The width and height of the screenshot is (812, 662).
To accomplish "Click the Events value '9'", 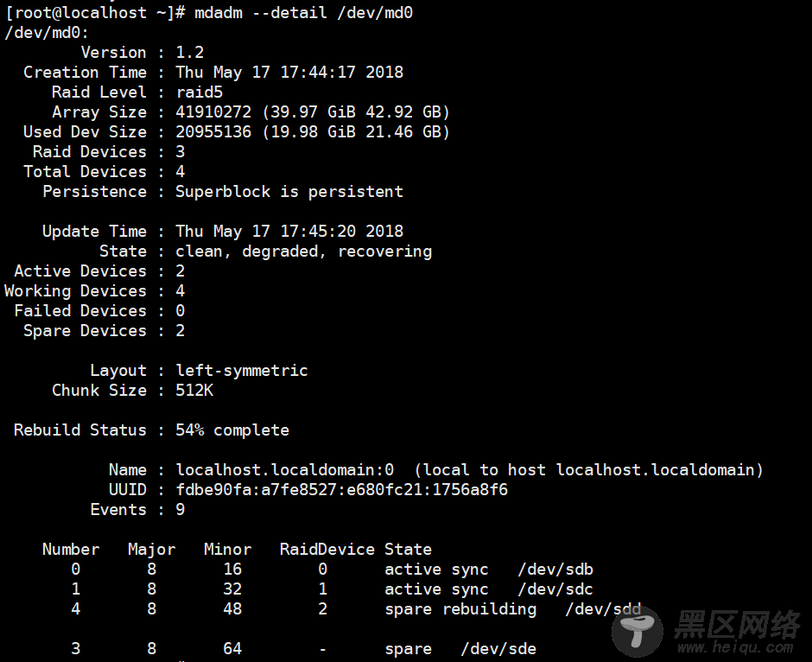I will (181, 510).
